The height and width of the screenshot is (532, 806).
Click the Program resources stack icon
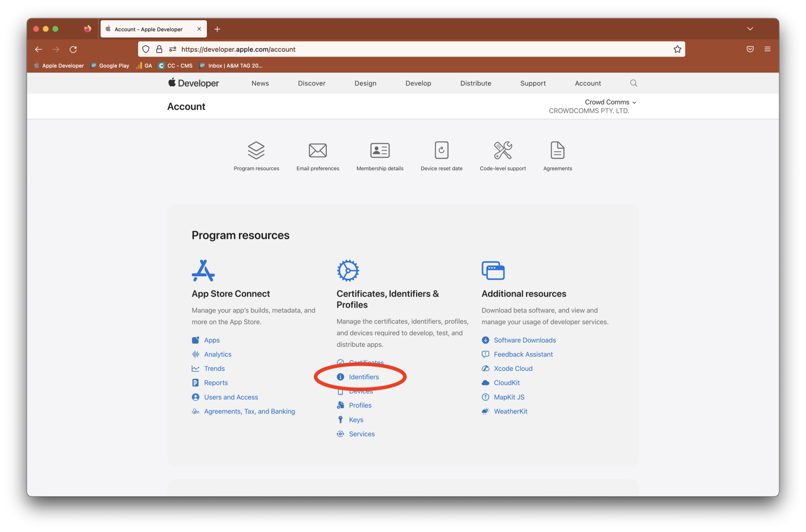[x=256, y=151]
